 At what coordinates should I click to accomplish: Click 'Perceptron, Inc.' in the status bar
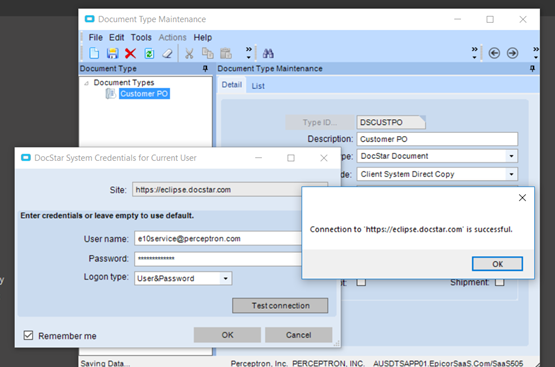tap(259, 363)
